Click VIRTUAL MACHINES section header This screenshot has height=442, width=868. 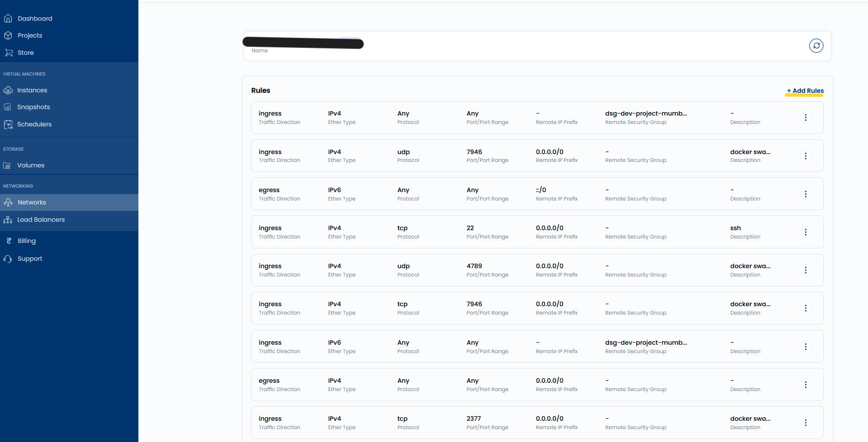point(24,74)
